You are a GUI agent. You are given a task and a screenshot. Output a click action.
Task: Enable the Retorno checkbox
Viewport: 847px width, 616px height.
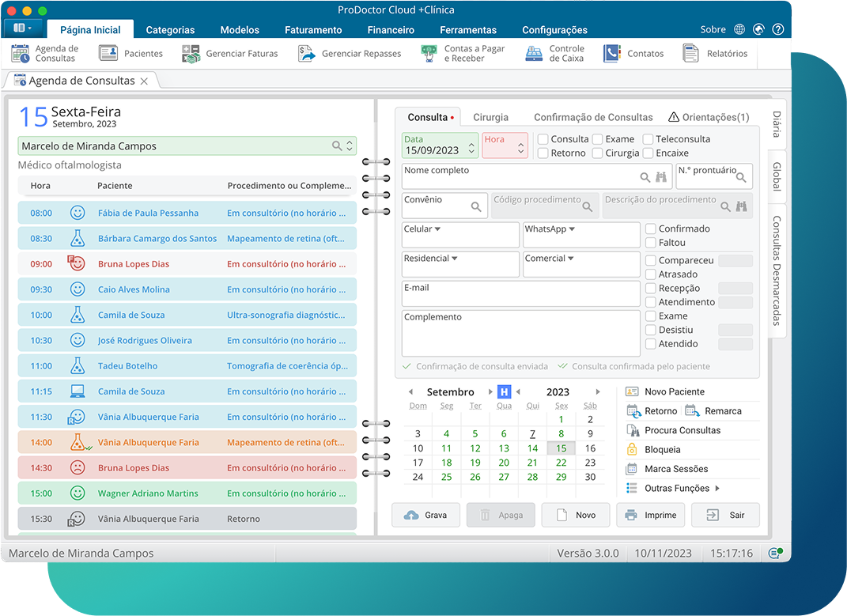point(545,153)
